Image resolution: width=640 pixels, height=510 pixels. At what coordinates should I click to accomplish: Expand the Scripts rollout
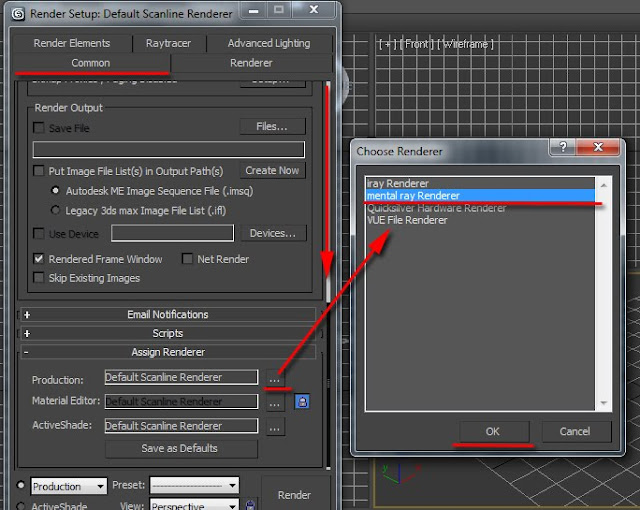167,333
